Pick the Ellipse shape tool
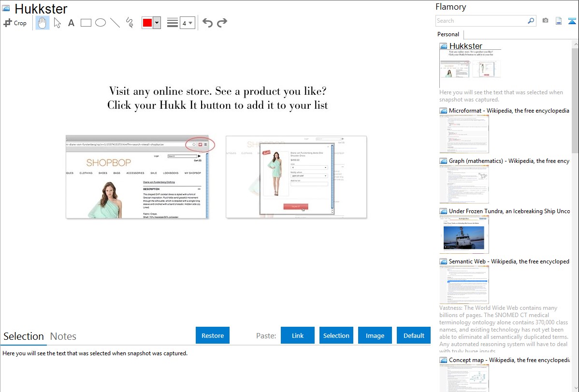The width and height of the screenshot is (579, 392). [101, 23]
